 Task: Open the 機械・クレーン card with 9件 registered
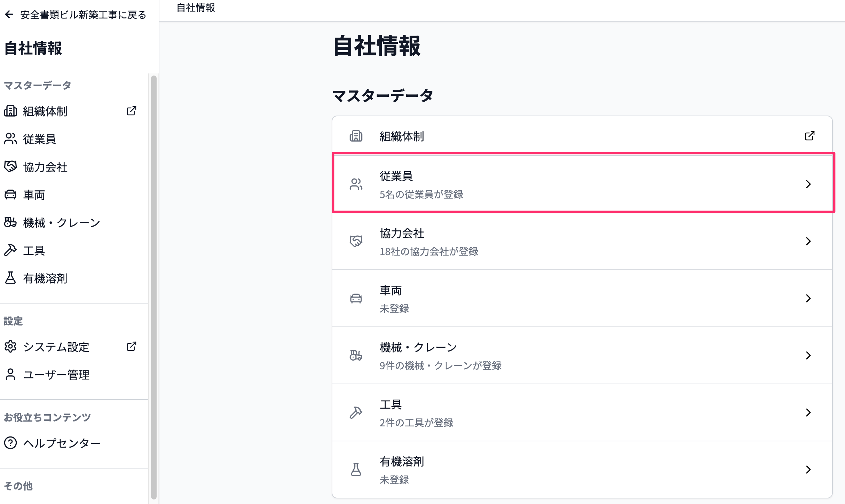(x=582, y=355)
